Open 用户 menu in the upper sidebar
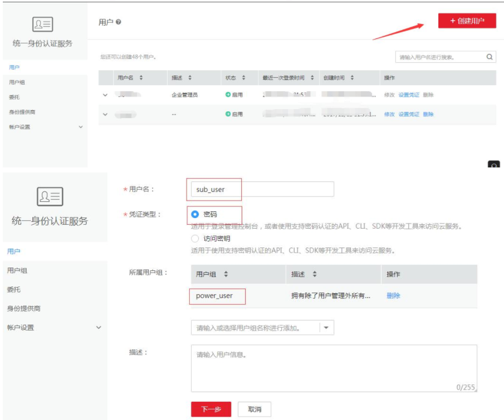Screen dimensions: 504x420 pyautogui.click(x=14, y=67)
